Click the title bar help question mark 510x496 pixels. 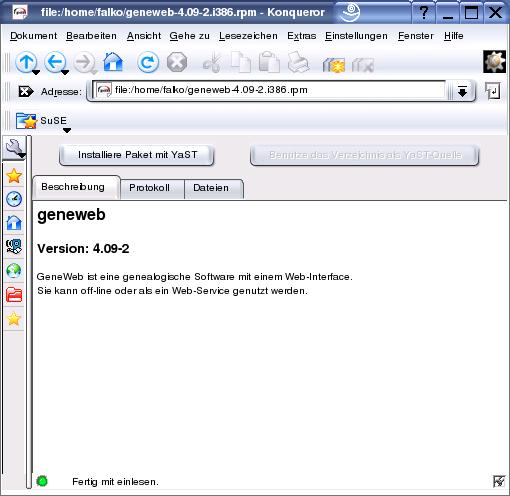(424, 13)
